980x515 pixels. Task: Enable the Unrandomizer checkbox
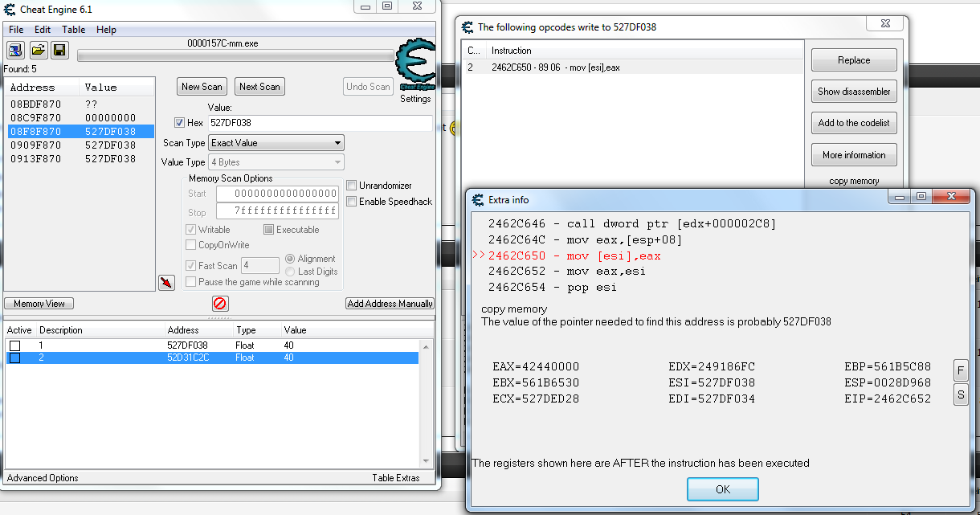(352, 186)
